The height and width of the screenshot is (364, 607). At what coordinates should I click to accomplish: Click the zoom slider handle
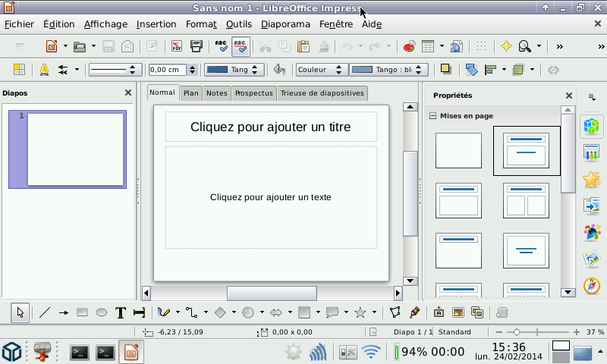click(x=516, y=332)
